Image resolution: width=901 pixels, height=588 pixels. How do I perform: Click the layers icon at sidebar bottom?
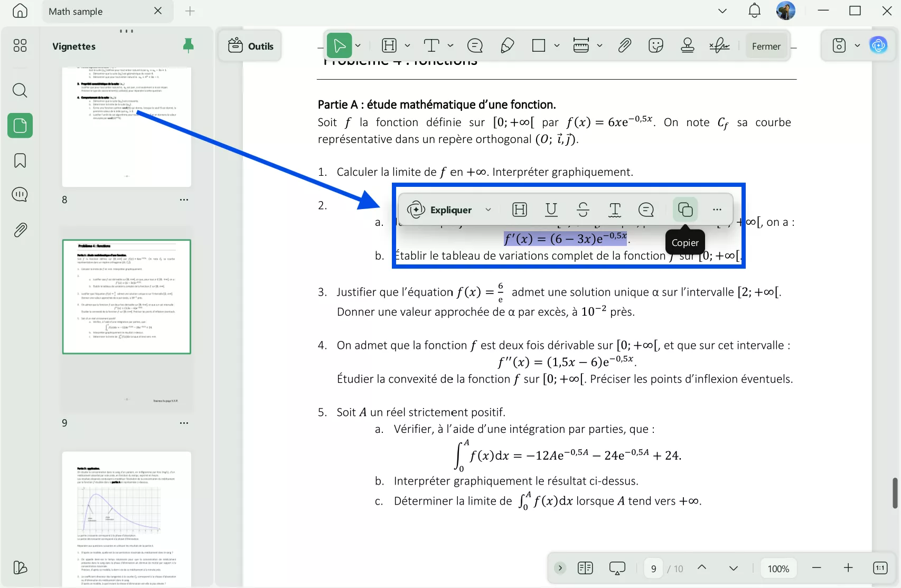pyautogui.click(x=20, y=567)
